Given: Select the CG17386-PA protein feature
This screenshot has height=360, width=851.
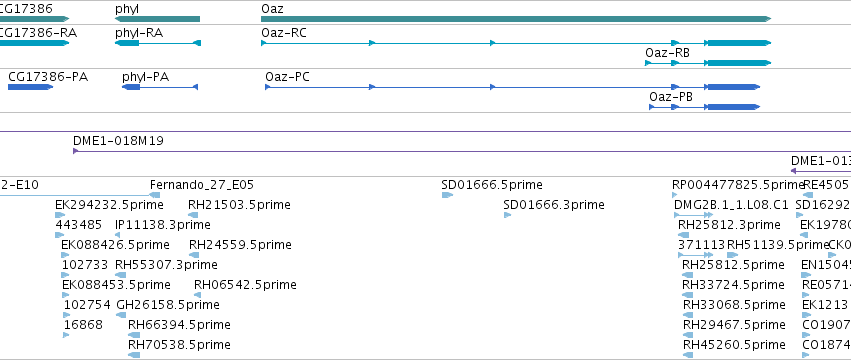Looking at the screenshot, I should pos(30,87).
